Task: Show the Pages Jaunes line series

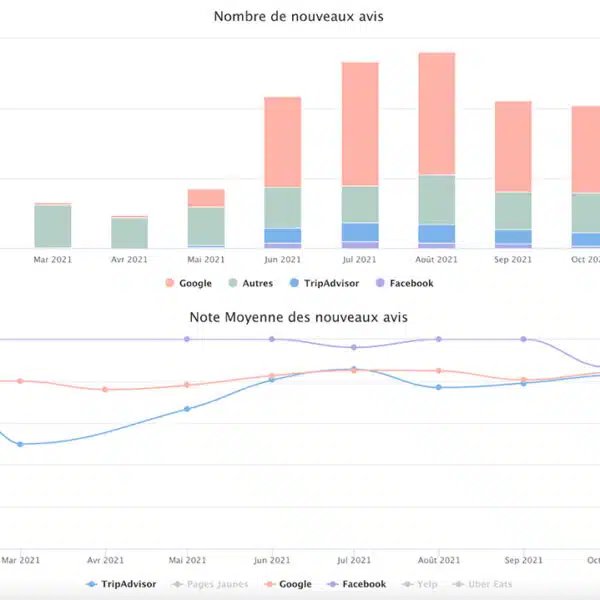Action: pos(213,584)
